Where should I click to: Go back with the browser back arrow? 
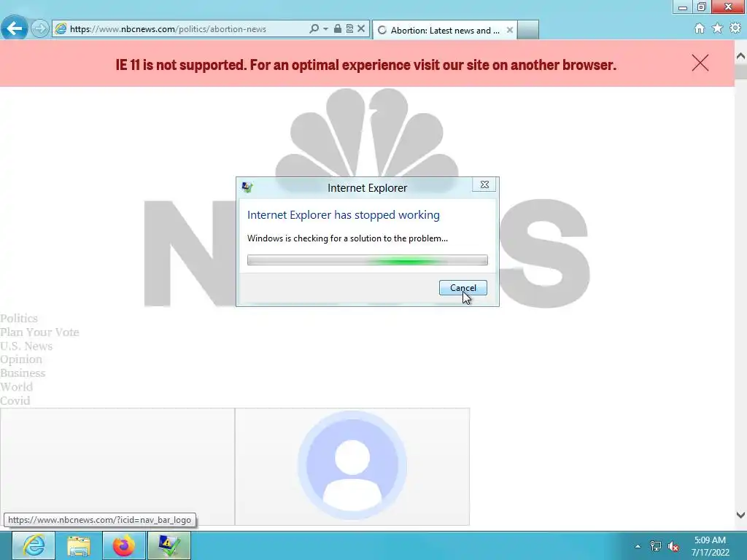[x=15, y=28]
